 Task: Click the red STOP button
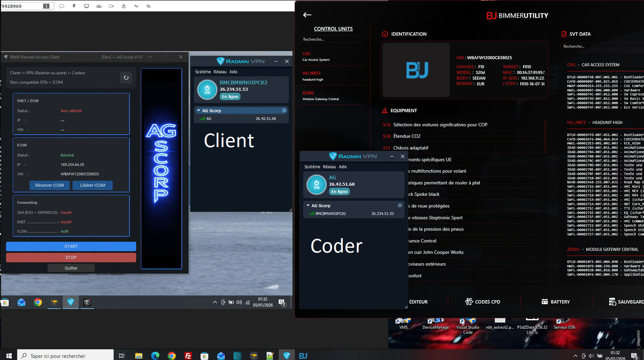[x=71, y=257]
